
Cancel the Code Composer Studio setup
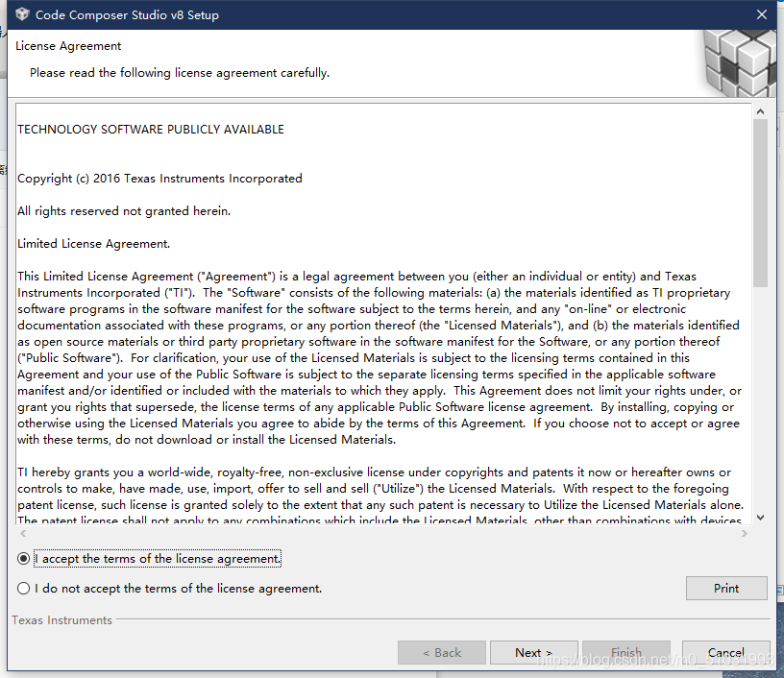pos(725,652)
